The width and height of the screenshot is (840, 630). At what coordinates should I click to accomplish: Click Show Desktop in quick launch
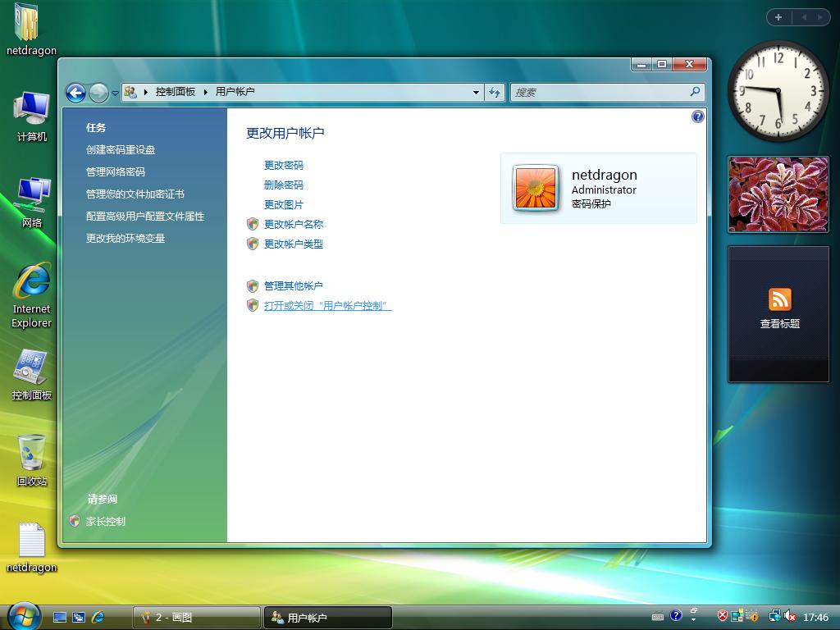60,617
